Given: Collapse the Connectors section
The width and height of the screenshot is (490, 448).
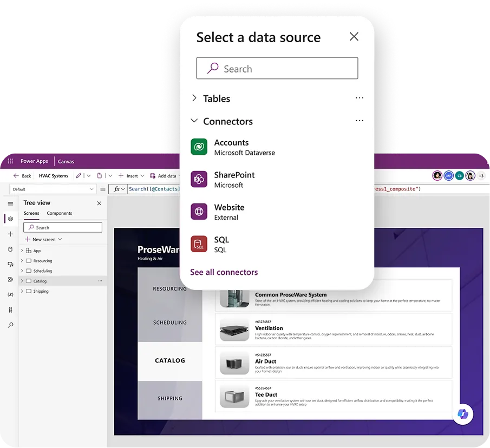Looking at the screenshot, I should pyautogui.click(x=194, y=121).
